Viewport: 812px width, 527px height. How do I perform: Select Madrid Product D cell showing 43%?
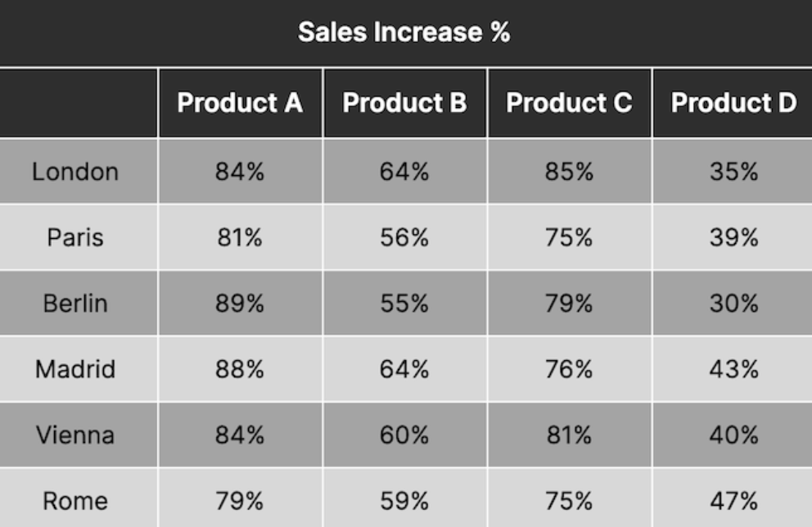coord(733,369)
